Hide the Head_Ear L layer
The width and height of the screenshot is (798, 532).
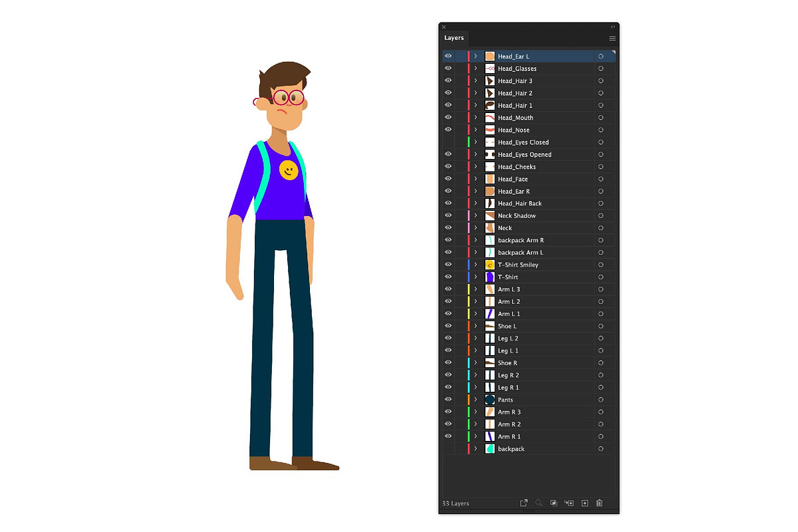tap(448, 57)
